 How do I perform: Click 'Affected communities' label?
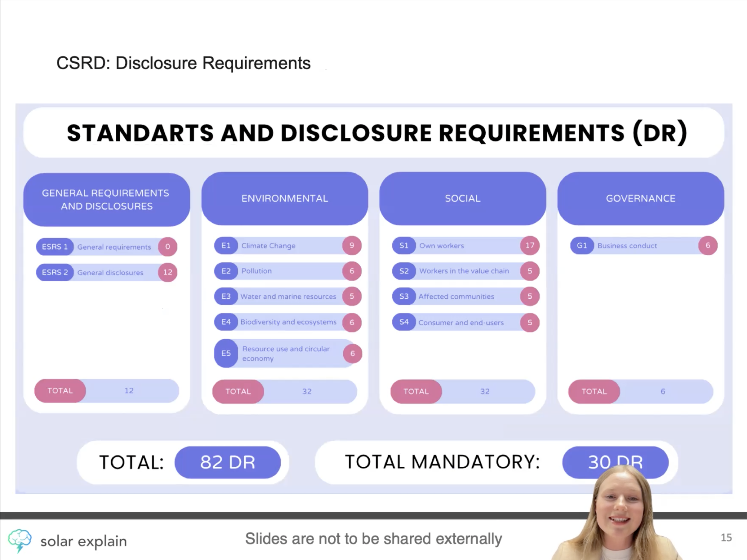[x=456, y=296]
